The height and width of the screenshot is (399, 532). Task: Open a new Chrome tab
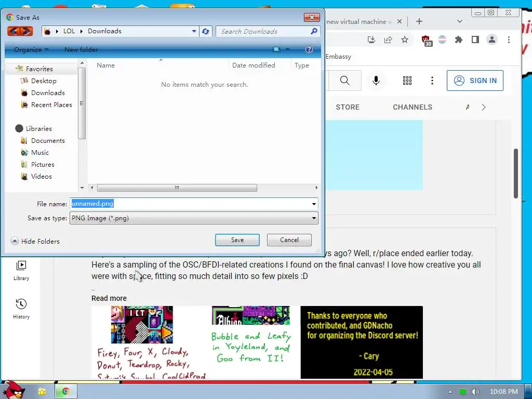(x=419, y=21)
